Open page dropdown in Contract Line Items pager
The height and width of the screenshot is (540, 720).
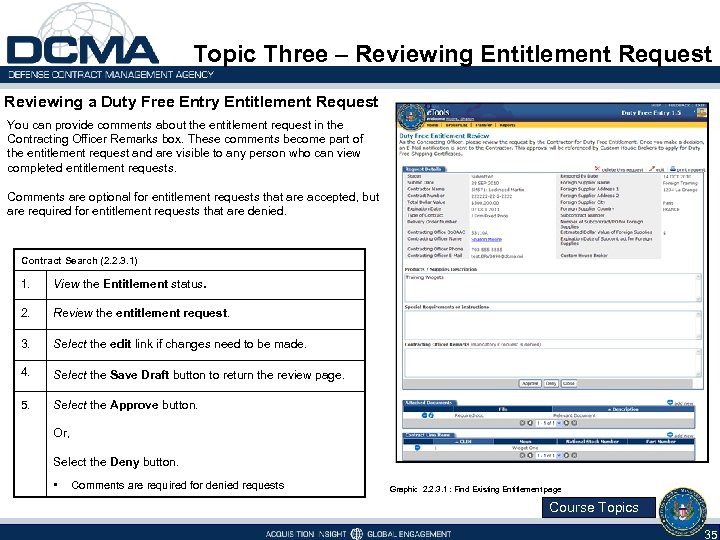[x=549, y=455]
